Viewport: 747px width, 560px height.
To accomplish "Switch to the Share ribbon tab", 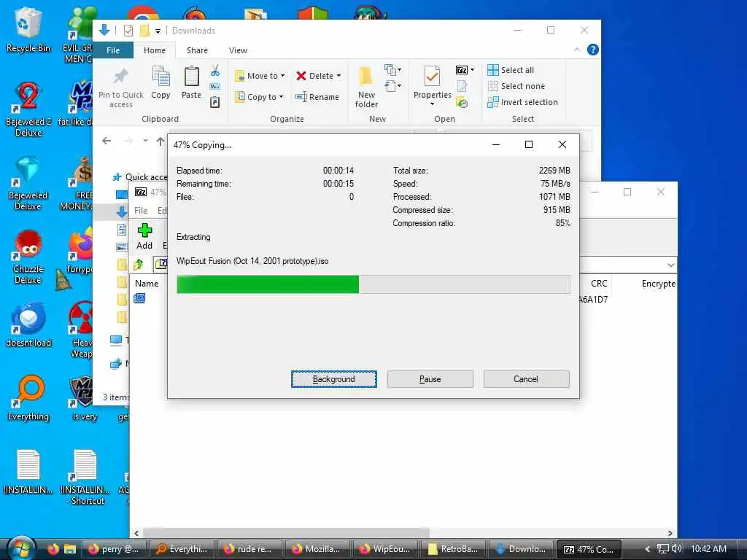I will pos(197,50).
